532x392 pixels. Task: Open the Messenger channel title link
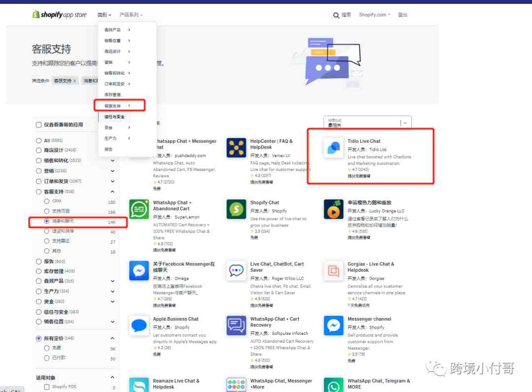tap(369, 319)
